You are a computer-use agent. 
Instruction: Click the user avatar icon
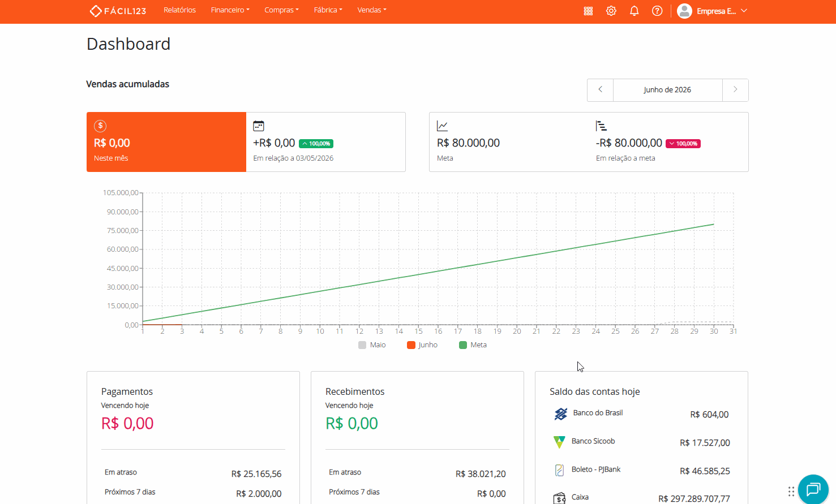click(x=684, y=11)
